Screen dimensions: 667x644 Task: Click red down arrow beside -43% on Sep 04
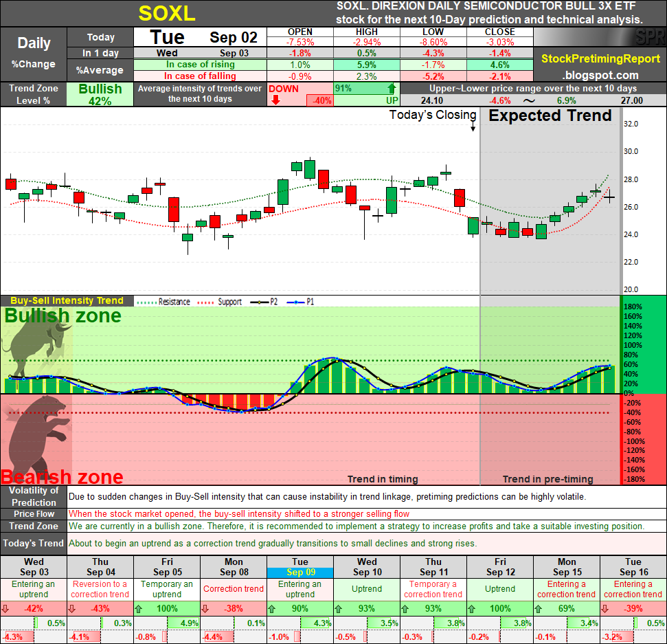click(x=72, y=609)
